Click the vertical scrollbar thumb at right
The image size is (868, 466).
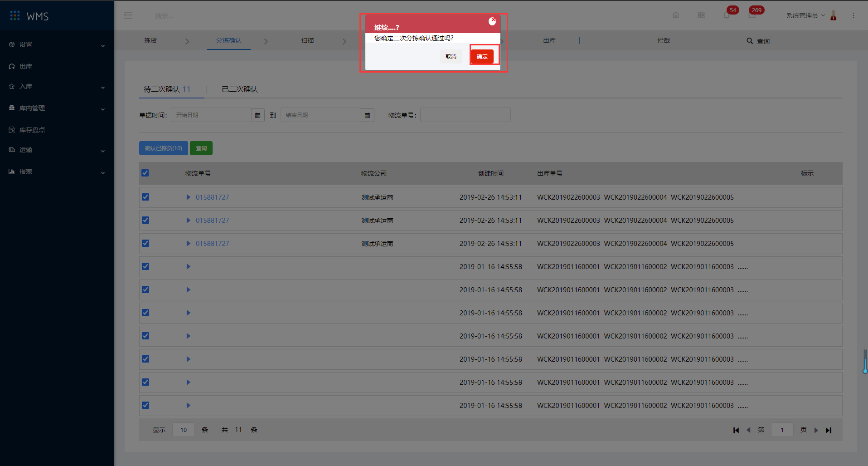(865, 361)
